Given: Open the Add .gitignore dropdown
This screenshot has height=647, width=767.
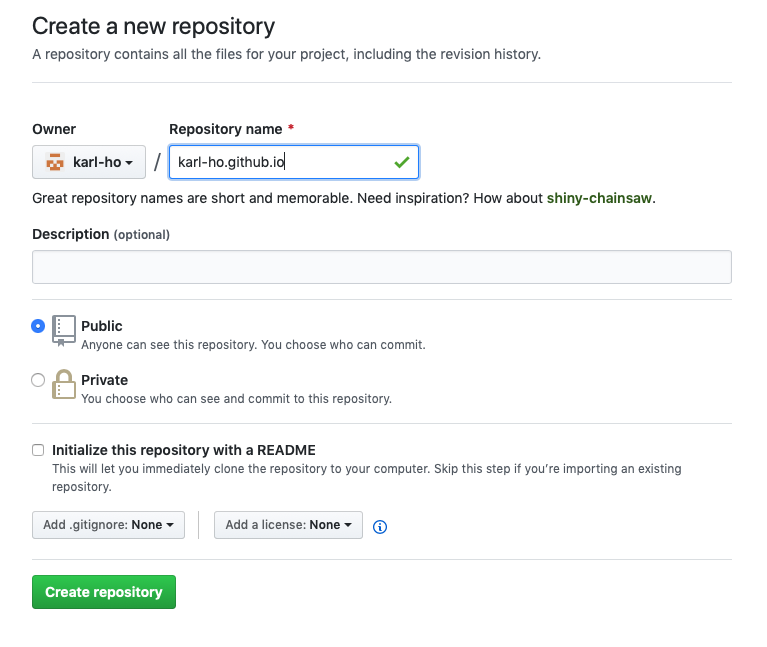Looking at the screenshot, I should 109,525.
